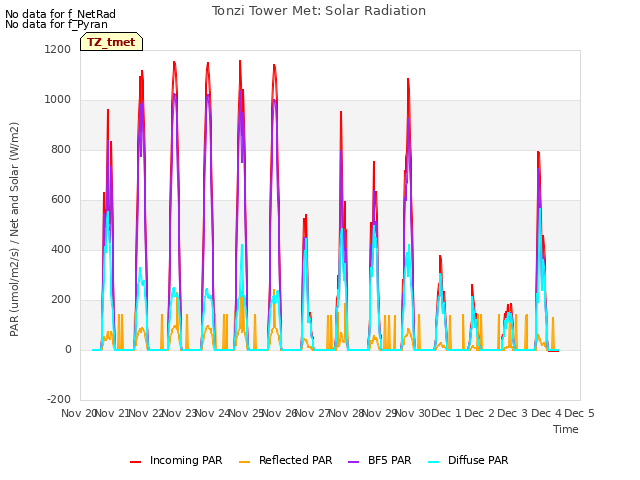This screenshot has height=480, width=640.
Task: Click the cyan Diffuse PAR legend swatch
Action: coord(434,462)
